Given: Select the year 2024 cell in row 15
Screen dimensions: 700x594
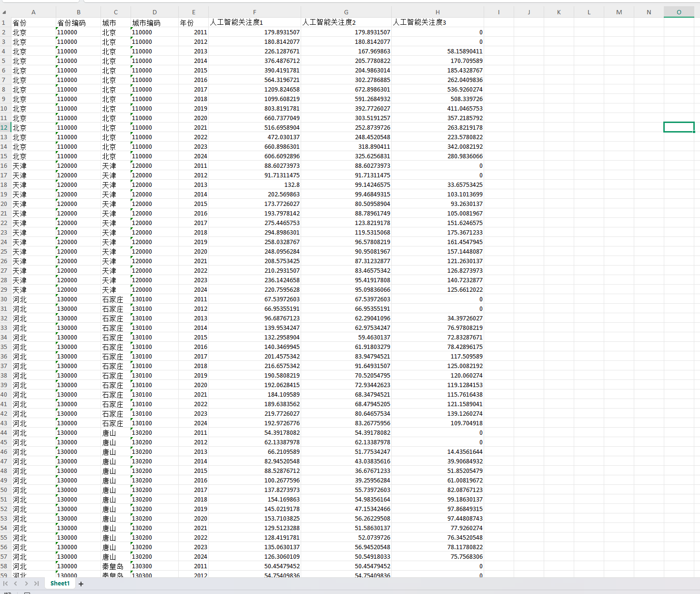Looking at the screenshot, I should pos(193,156).
